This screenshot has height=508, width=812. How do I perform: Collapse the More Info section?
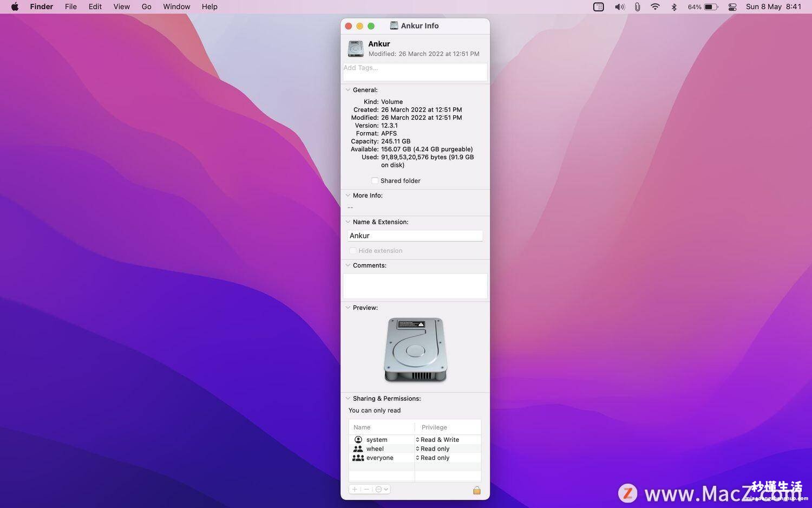(x=348, y=196)
